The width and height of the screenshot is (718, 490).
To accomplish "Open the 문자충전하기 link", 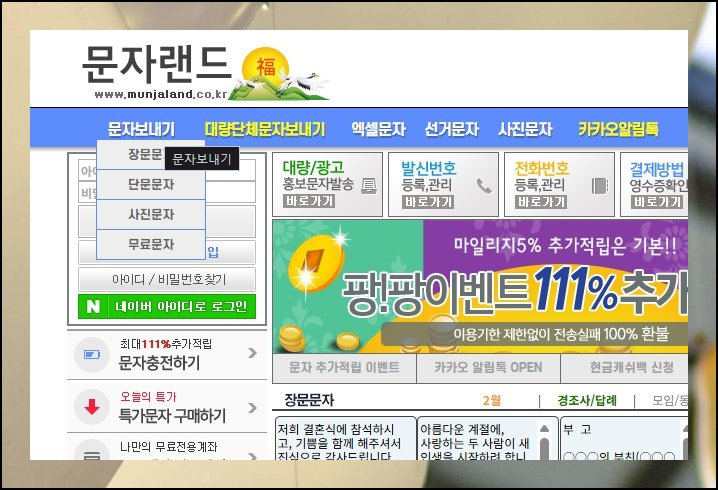I will (x=159, y=363).
